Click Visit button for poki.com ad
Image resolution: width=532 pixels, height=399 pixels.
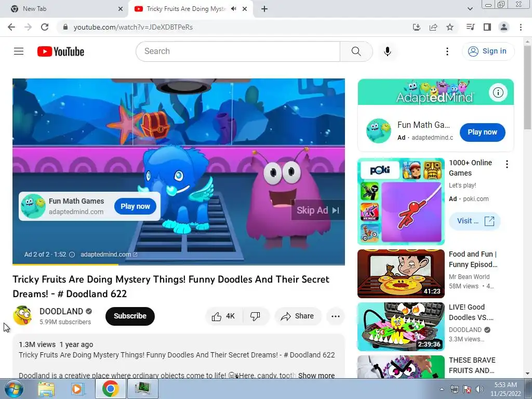tap(474, 221)
